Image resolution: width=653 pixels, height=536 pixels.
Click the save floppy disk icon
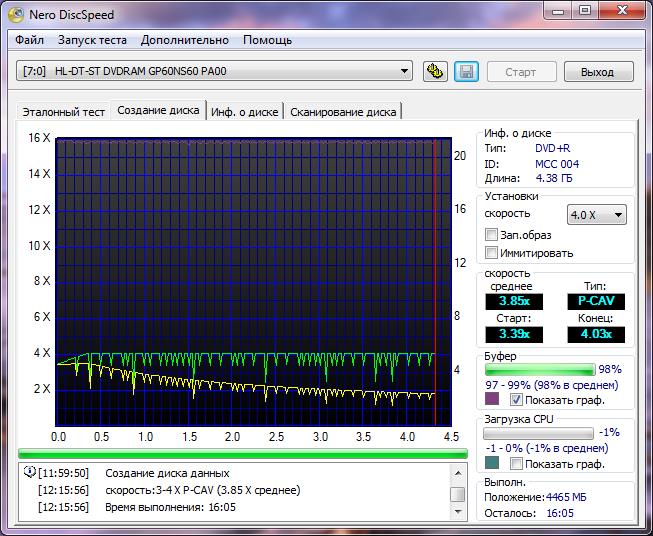pyautogui.click(x=466, y=71)
